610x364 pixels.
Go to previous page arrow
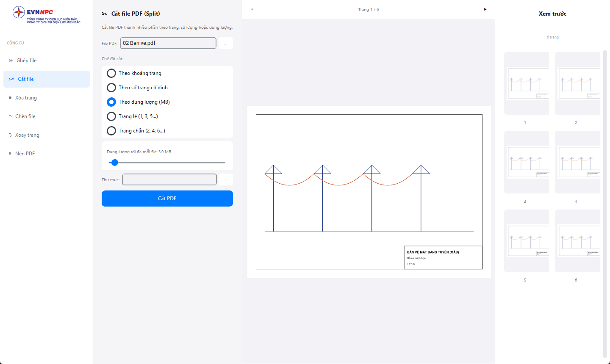252,9
